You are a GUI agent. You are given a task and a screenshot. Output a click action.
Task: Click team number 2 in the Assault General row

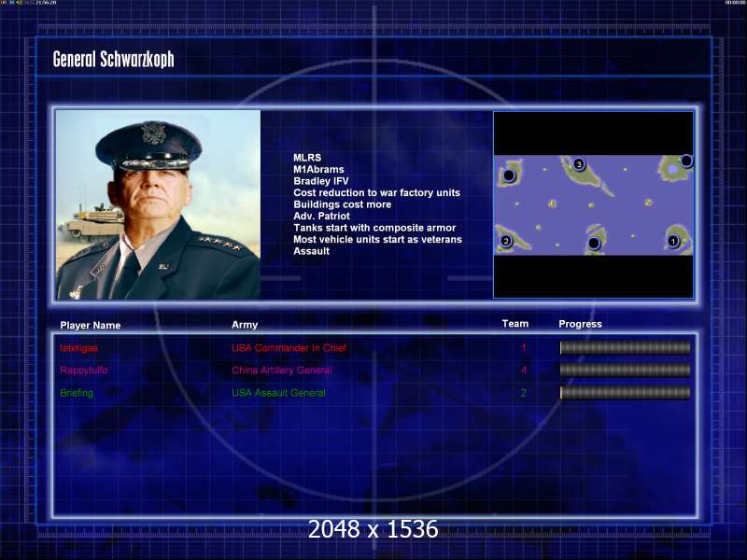524,393
